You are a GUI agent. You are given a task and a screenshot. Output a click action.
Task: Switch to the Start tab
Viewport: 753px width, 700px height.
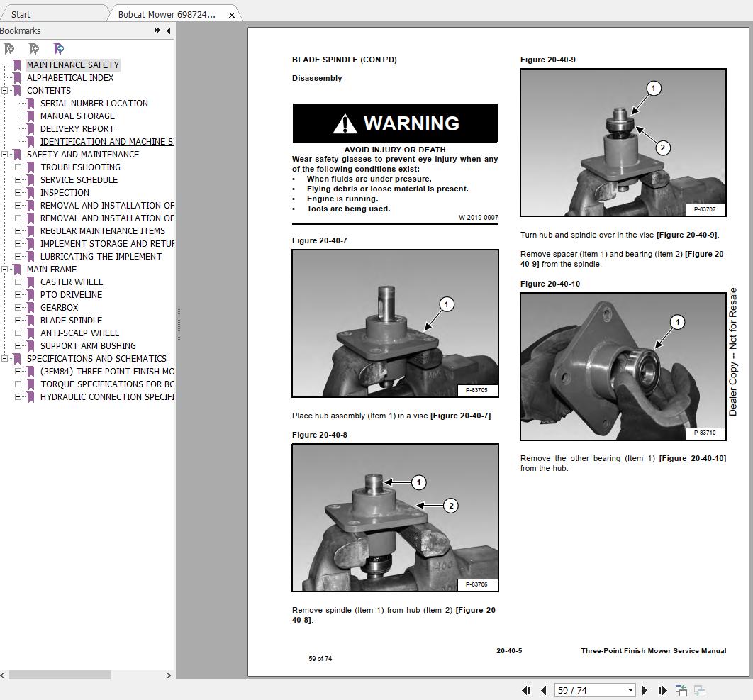coord(21,14)
